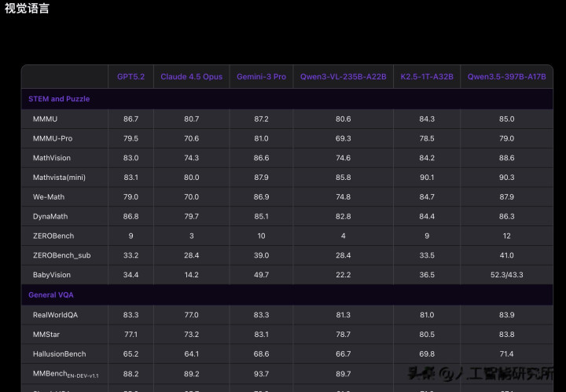Click the HallusionBench row label
Screen dimensions: 566x392
(60, 354)
